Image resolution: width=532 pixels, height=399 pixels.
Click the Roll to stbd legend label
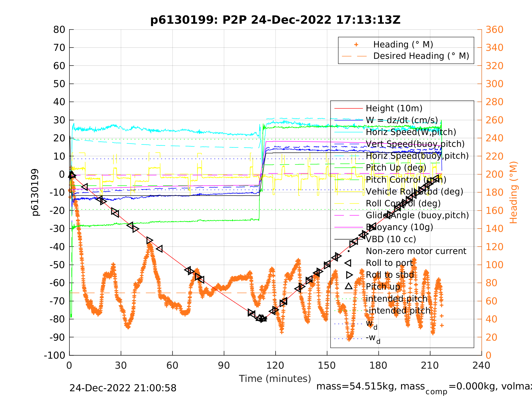coord(390,275)
